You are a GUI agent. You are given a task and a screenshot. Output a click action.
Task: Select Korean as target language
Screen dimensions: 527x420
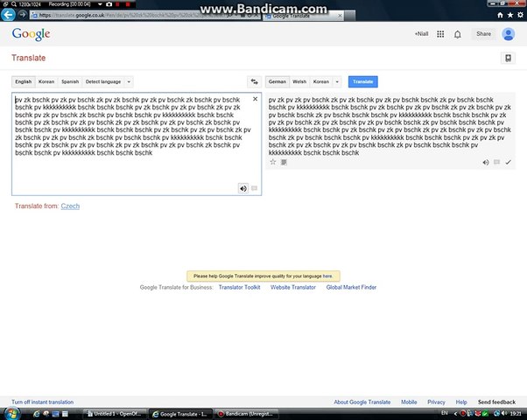tap(321, 81)
